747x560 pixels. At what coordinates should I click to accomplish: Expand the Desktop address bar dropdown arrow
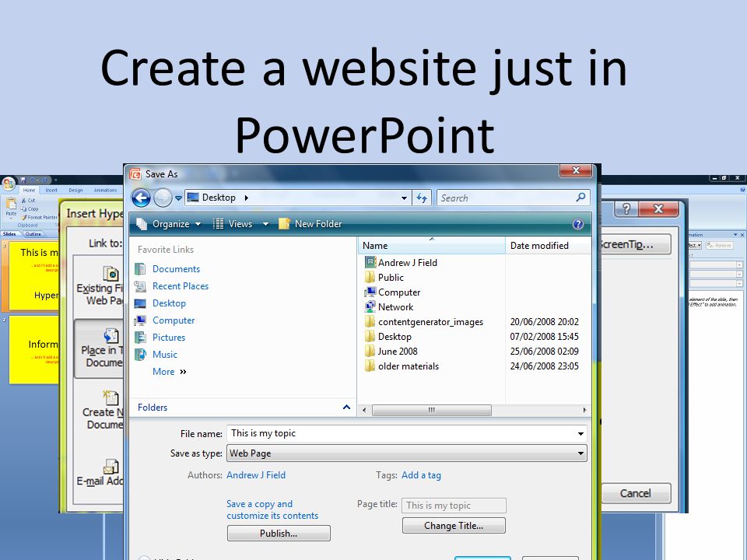[x=404, y=198]
